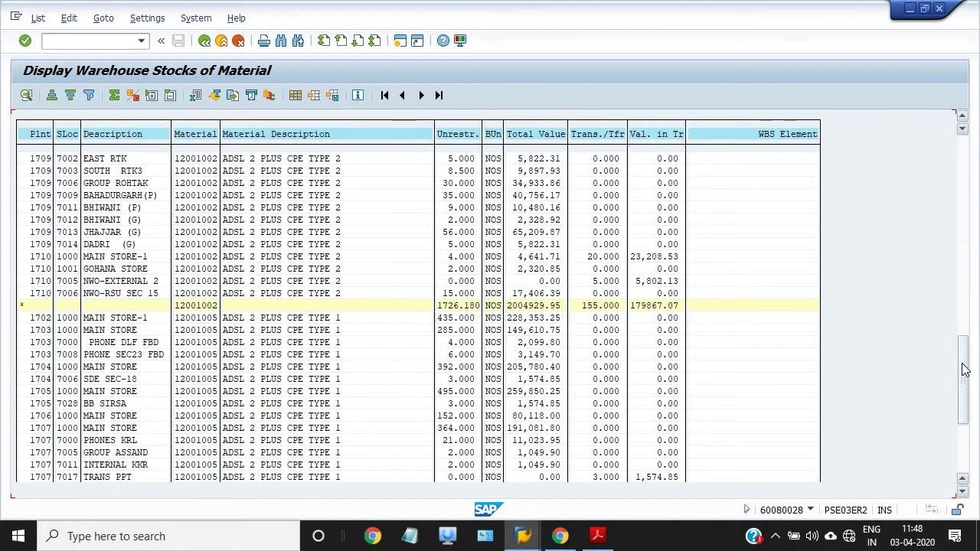Click the Change Layout grid icon

tap(296, 95)
